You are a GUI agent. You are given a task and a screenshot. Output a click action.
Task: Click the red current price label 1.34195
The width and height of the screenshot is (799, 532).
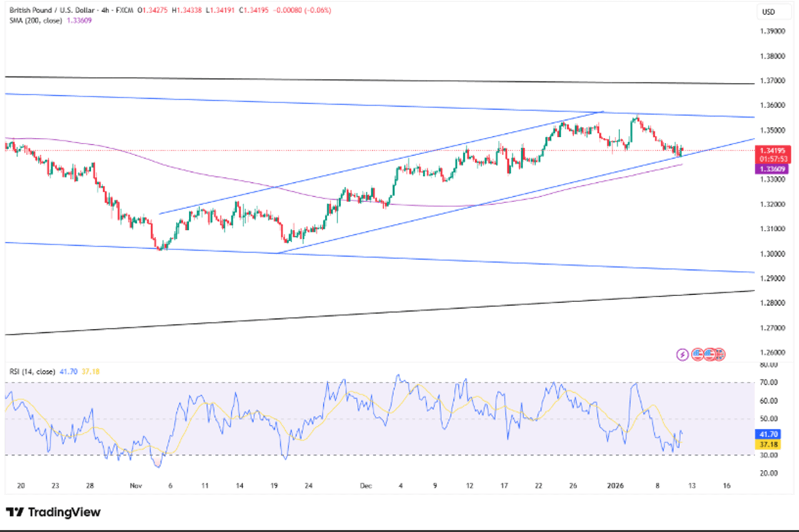pos(772,151)
